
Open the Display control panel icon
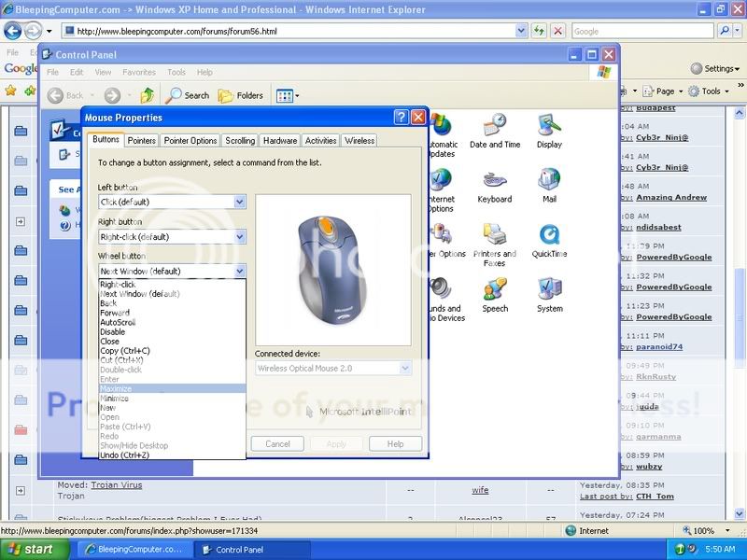click(x=549, y=131)
